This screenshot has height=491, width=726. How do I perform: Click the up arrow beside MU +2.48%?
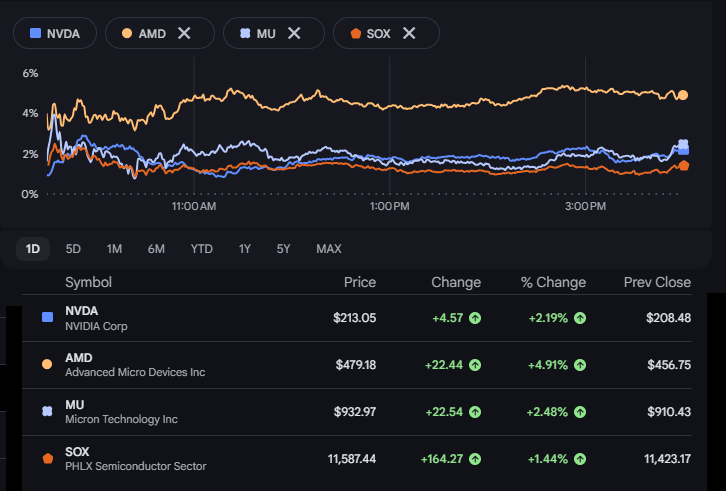pos(580,412)
